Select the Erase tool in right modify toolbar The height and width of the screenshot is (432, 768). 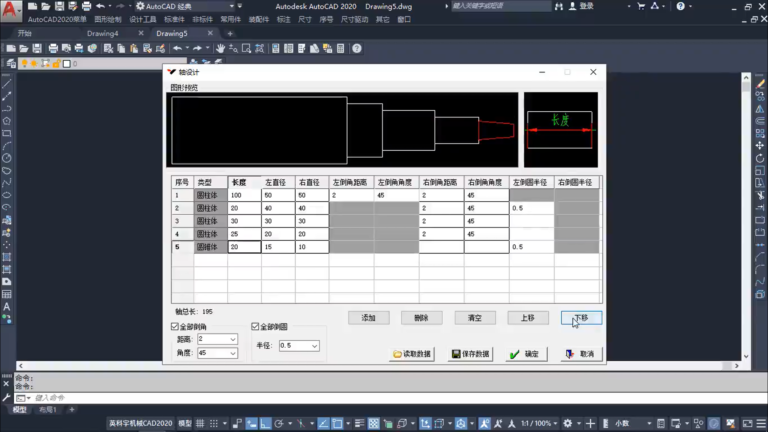760,84
